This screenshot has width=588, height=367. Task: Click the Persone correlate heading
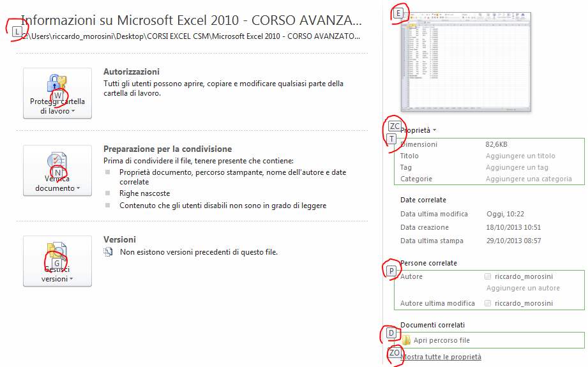click(x=428, y=263)
